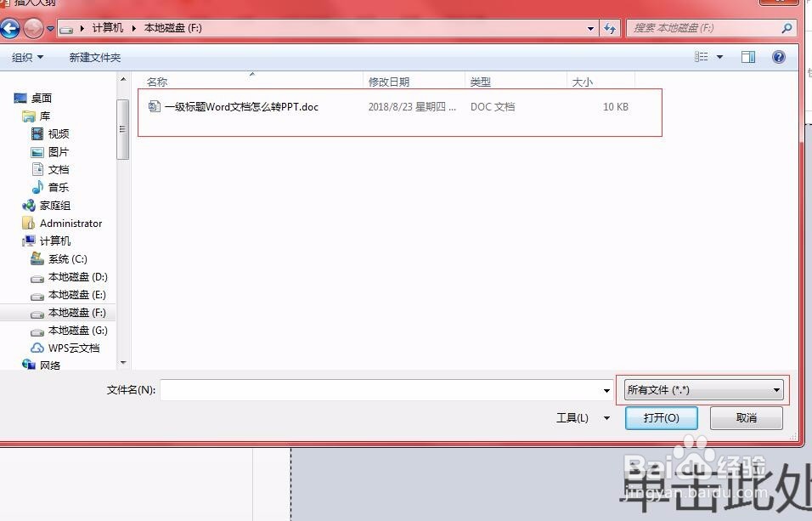Click the 文件名(N) input field
812x521 pixels.
coord(381,390)
